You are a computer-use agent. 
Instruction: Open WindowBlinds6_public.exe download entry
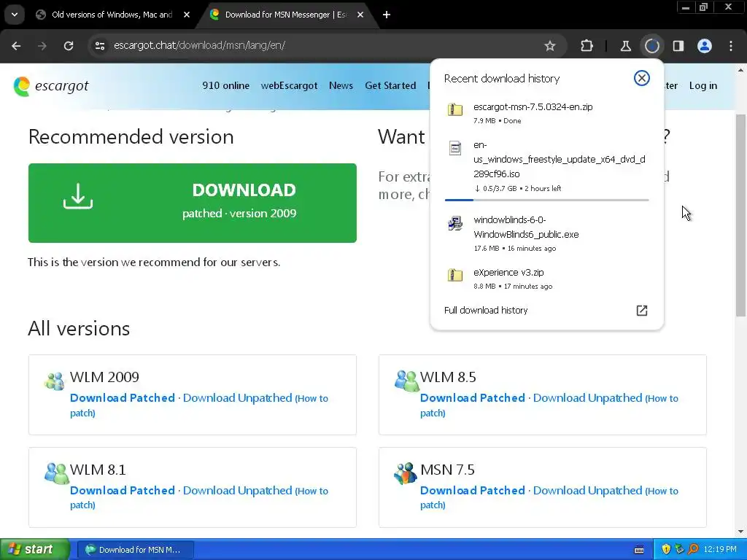[546, 233]
